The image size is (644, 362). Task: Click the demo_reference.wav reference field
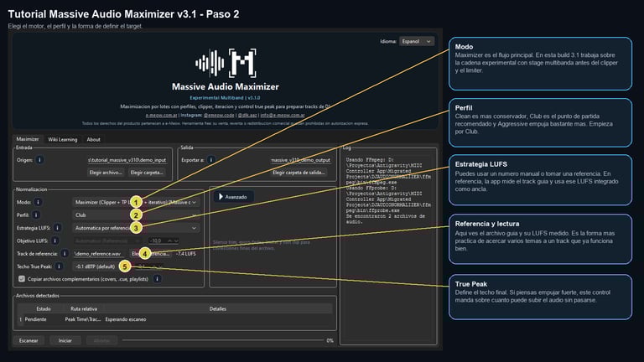pos(99,254)
